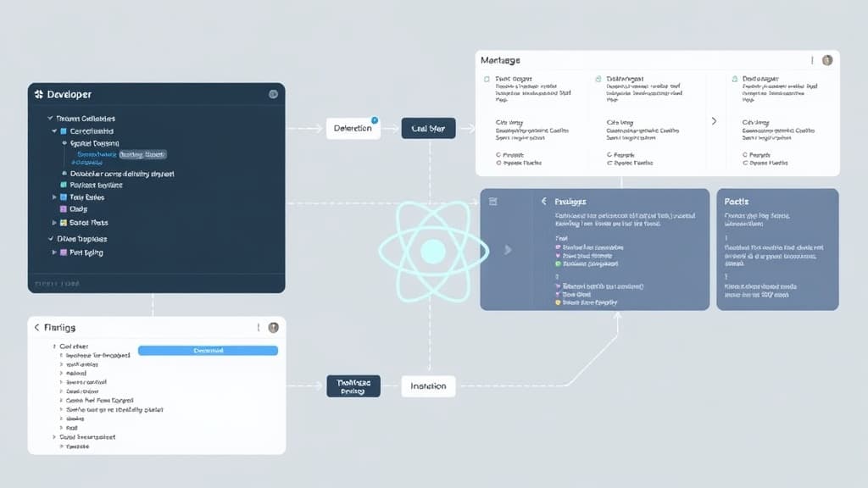Select the React atom logo at diagram center
868x488 pixels.
(x=434, y=251)
